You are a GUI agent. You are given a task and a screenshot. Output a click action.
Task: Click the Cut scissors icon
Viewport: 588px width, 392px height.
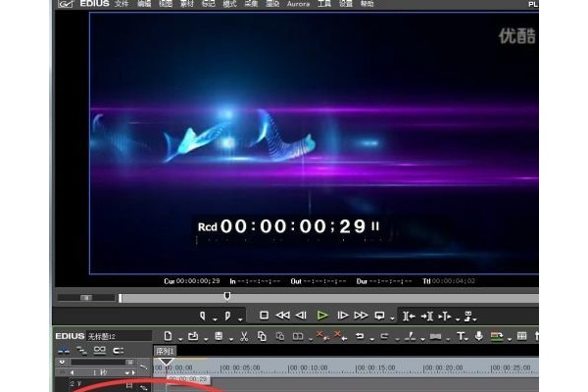point(244,336)
